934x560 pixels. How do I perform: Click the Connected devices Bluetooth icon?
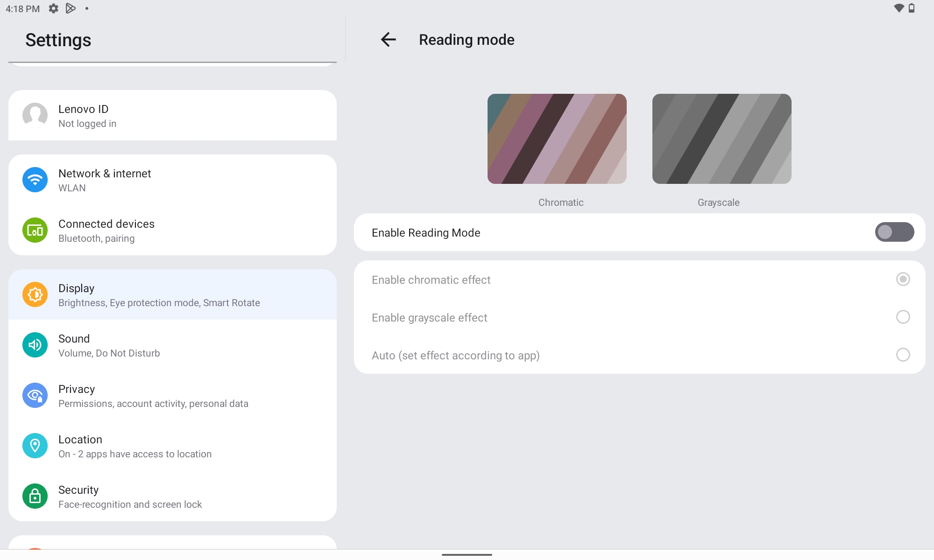[x=34, y=230]
